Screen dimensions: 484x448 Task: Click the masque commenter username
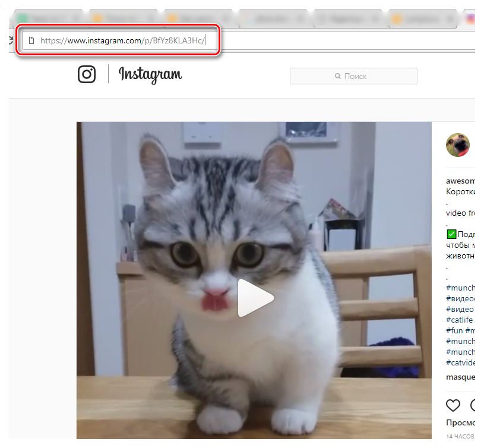pyautogui.click(x=460, y=377)
